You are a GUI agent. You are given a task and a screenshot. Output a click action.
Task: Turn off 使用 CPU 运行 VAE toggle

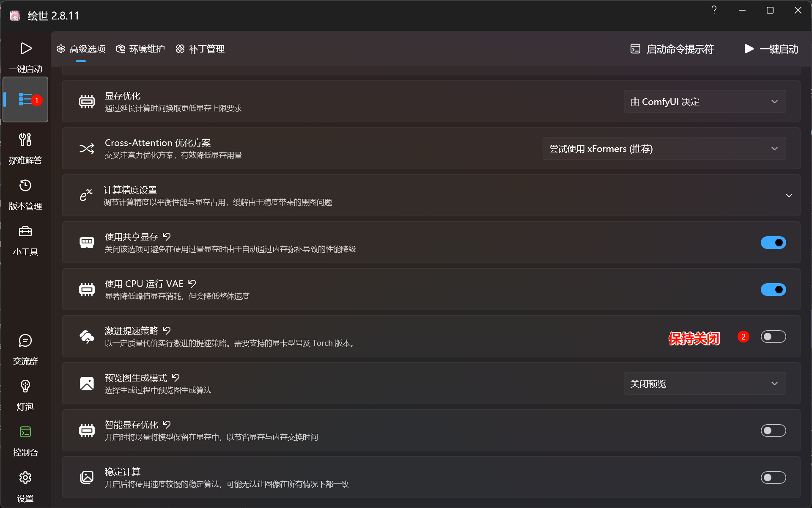tap(773, 290)
